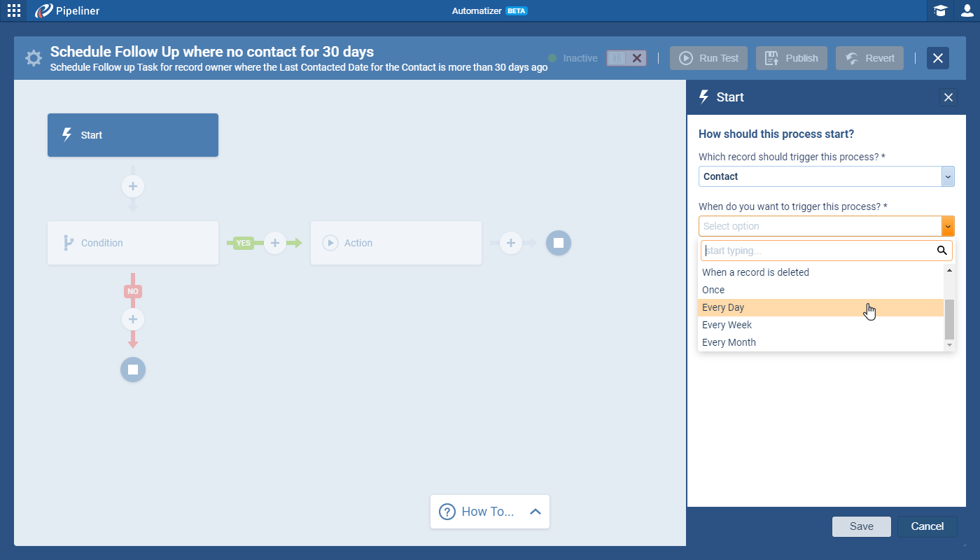Click the process settings gear icon
The height and width of the screenshot is (560, 980).
(34, 58)
